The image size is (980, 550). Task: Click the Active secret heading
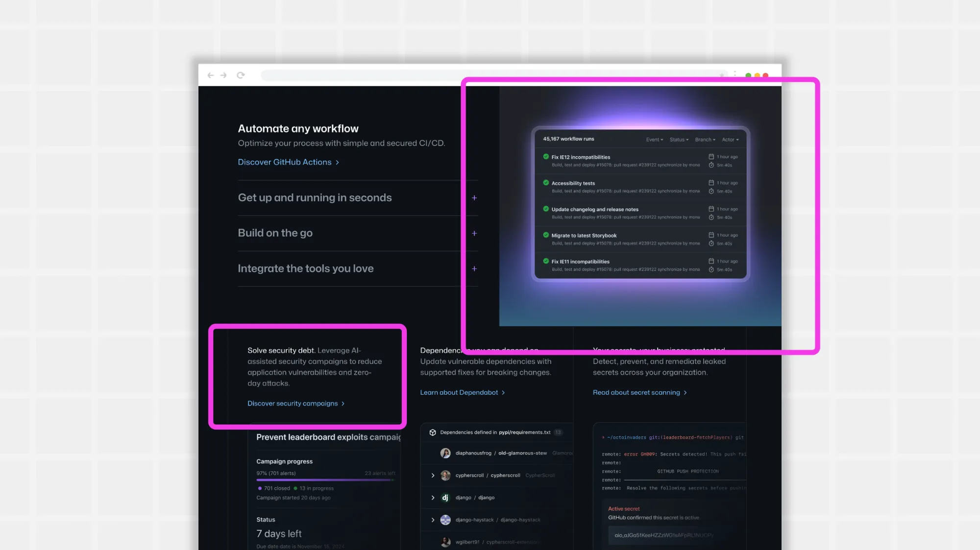point(624,509)
